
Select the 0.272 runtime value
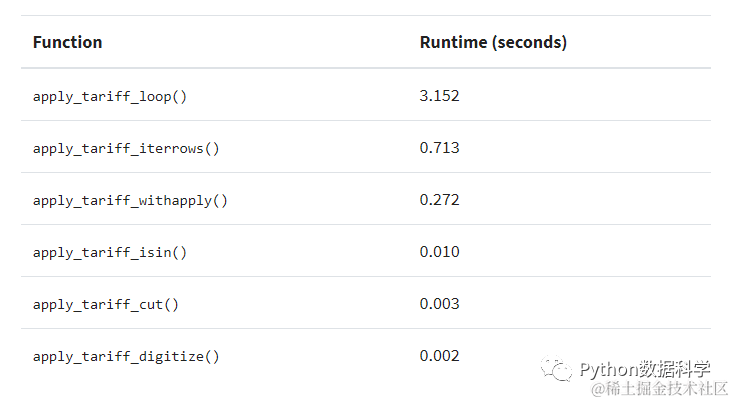[x=439, y=200]
